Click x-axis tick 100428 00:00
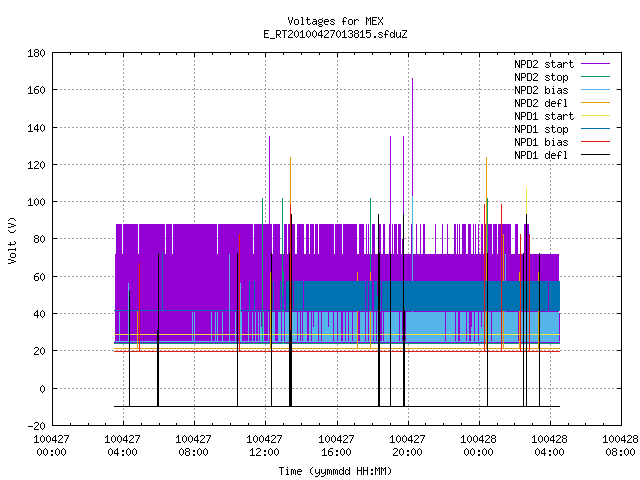Viewport: 640px width, 480px height. (478, 446)
